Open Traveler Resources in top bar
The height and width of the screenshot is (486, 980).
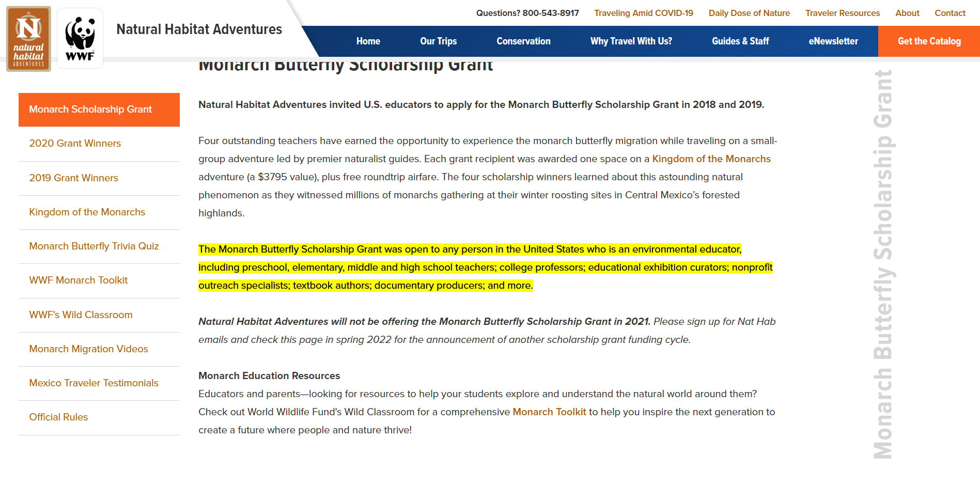842,13
